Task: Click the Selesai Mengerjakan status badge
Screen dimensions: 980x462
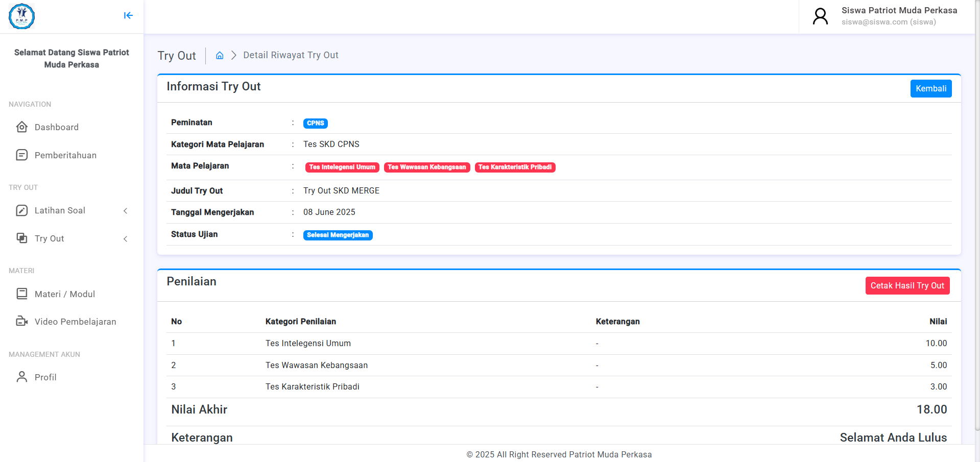Action: click(x=338, y=235)
